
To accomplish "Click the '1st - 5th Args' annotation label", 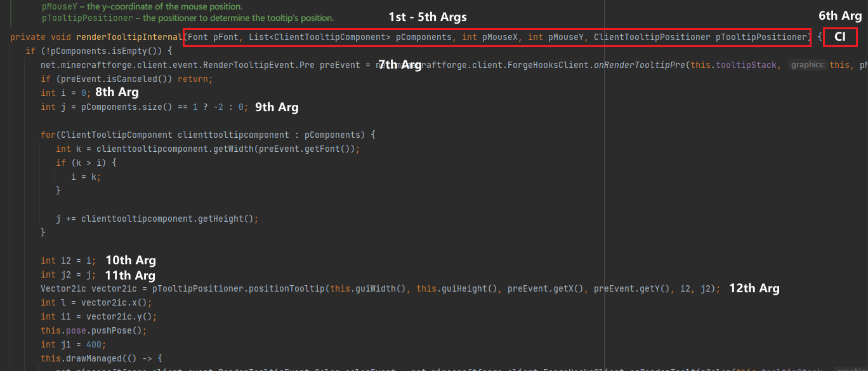I will (x=427, y=17).
